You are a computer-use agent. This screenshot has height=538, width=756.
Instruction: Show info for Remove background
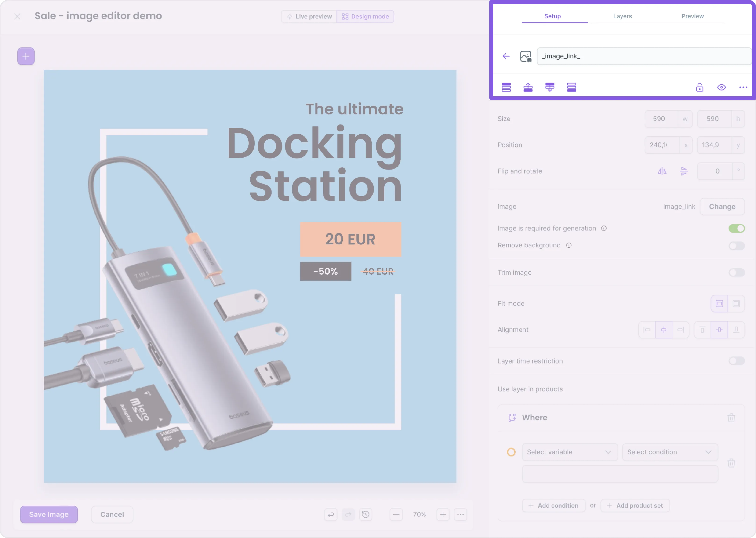point(569,245)
